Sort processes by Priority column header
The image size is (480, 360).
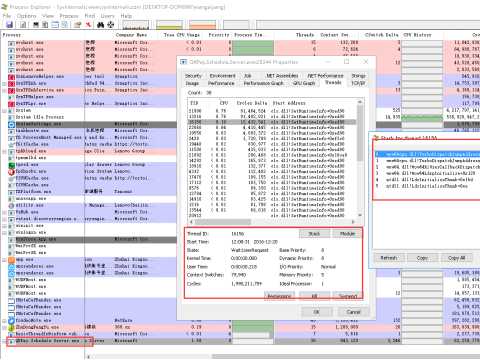pos(219,35)
